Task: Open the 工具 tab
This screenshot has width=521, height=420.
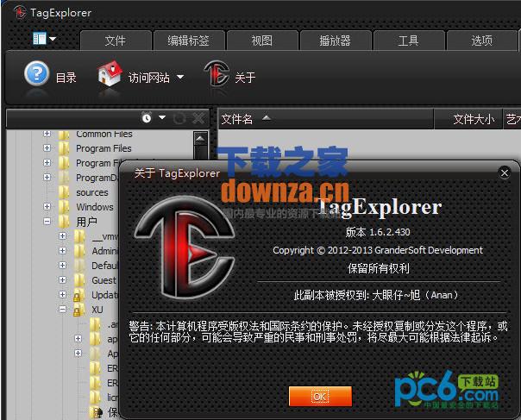Action: pos(408,41)
